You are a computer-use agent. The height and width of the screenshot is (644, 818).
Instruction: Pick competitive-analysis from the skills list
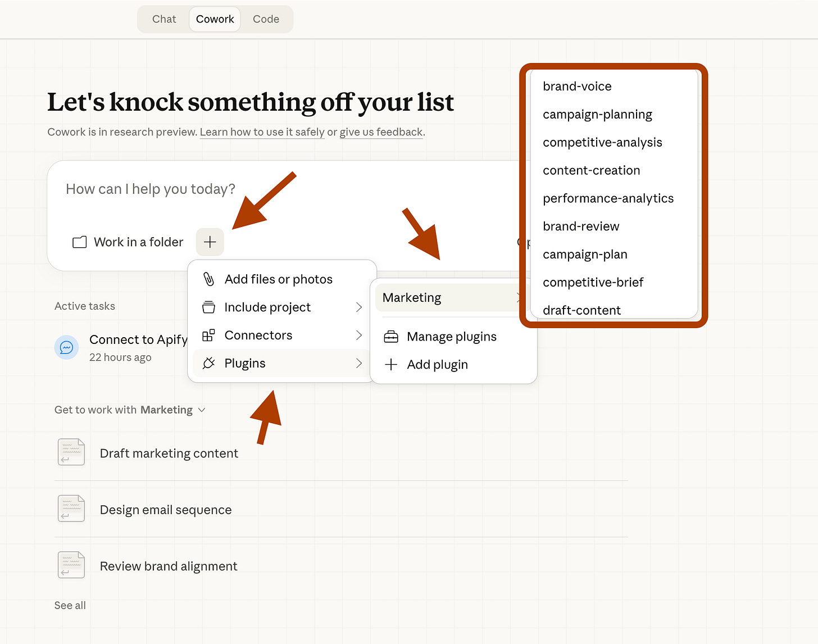coord(602,143)
